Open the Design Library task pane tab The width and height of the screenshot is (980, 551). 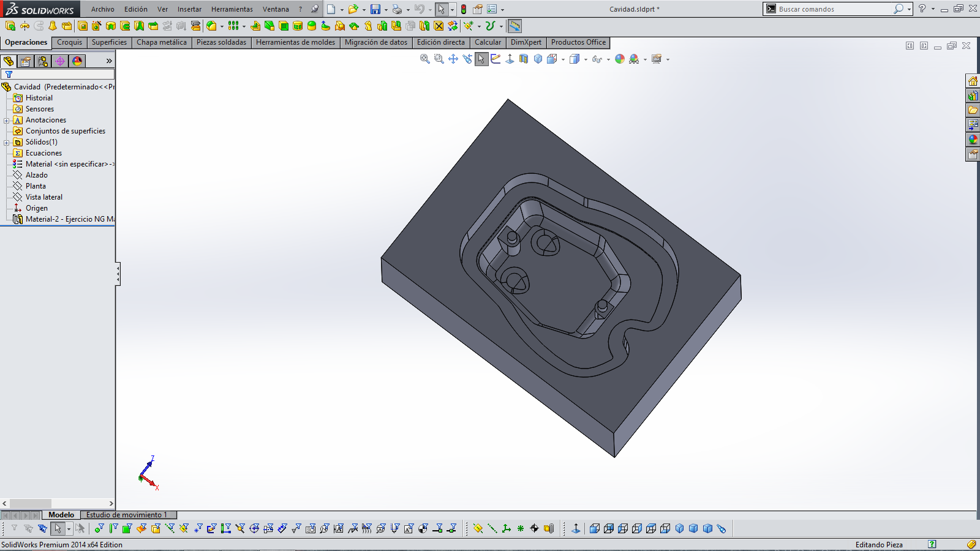click(x=973, y=96)
